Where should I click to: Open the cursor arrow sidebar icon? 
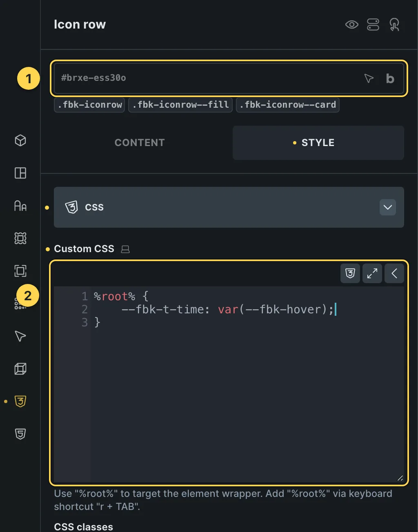pyautogui.click(x=20, y=336)
